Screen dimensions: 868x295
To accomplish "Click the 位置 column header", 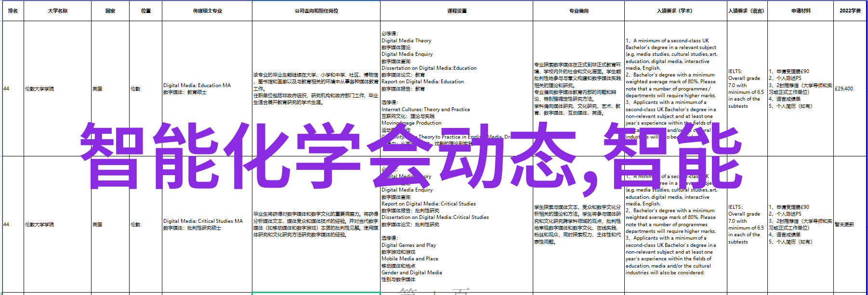I will 146,11.
